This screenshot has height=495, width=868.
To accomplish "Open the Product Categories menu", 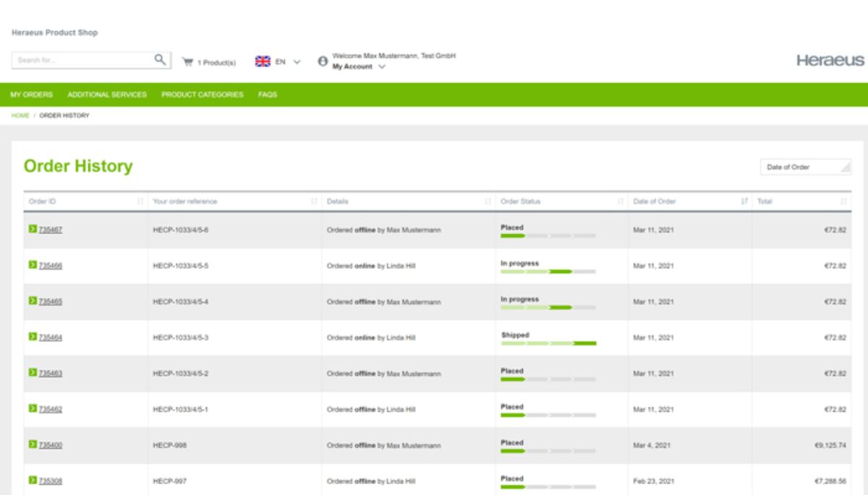I will coord(202,95).
